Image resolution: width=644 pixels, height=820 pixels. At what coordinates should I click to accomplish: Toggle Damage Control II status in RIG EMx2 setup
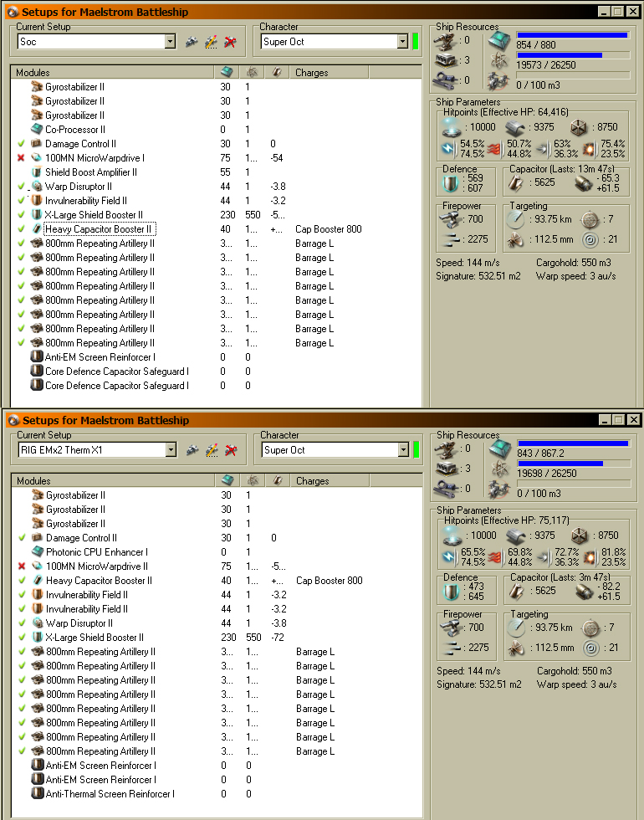pos(22,538)
